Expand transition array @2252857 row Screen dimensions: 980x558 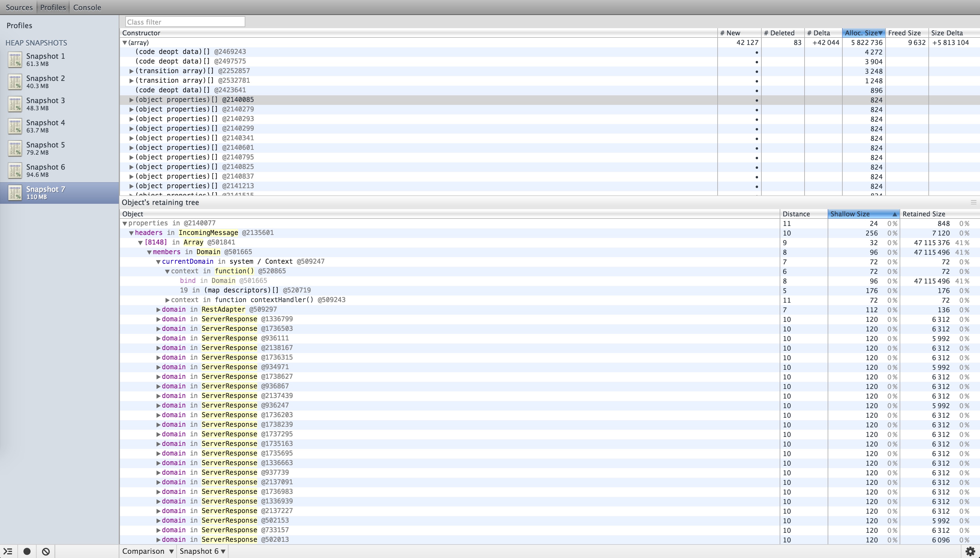coord(132,71)
